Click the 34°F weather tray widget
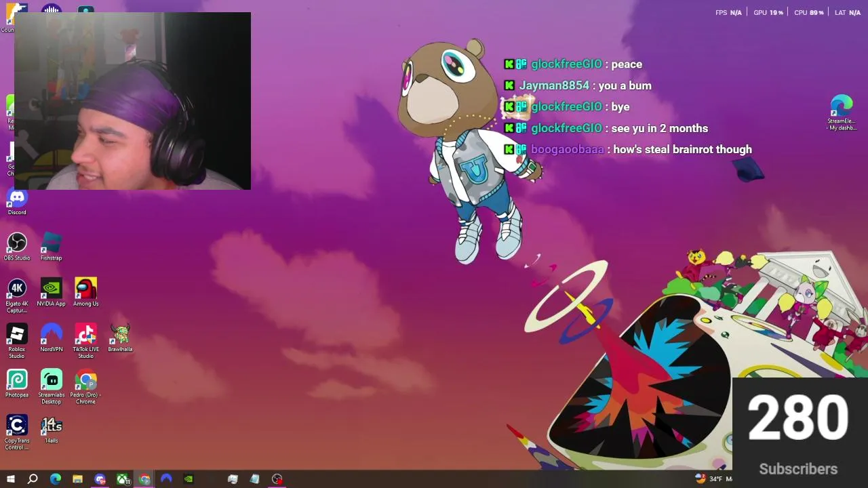Viewport: 868px width, 488px height. click(713, 479)
